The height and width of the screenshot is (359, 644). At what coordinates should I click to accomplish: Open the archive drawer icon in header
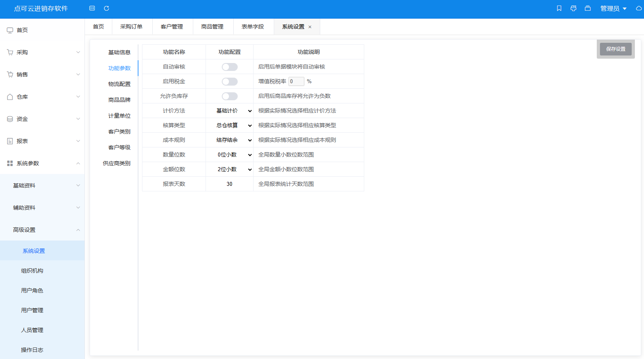pyautogui.click(x=588, y=8)
